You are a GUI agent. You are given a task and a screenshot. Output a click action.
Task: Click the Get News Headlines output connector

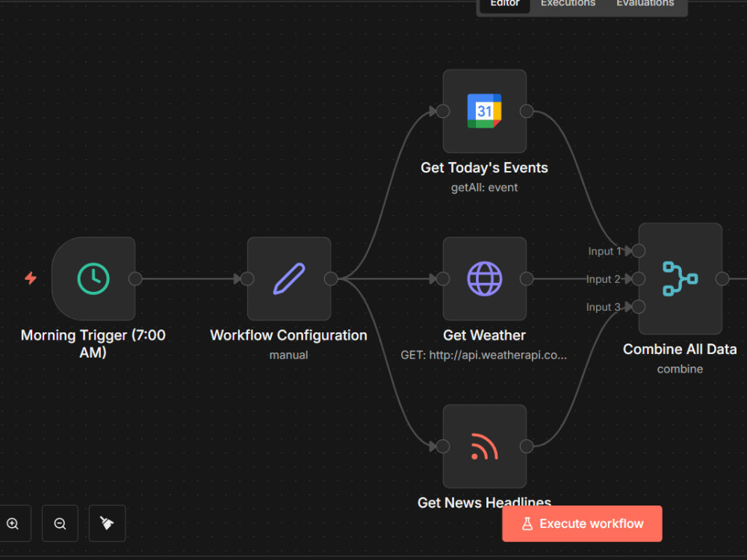tap(527, 447)
